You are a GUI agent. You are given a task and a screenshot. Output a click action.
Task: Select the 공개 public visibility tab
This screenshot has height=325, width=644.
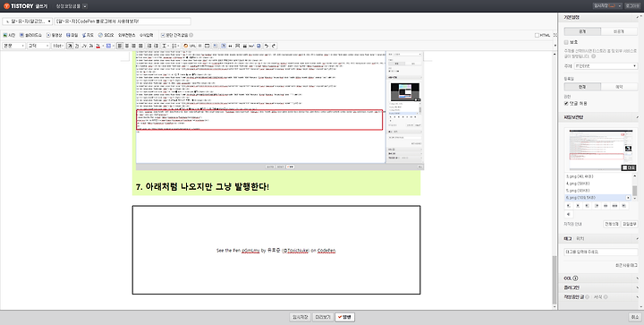pyautogui.click(x=582, y=31)
